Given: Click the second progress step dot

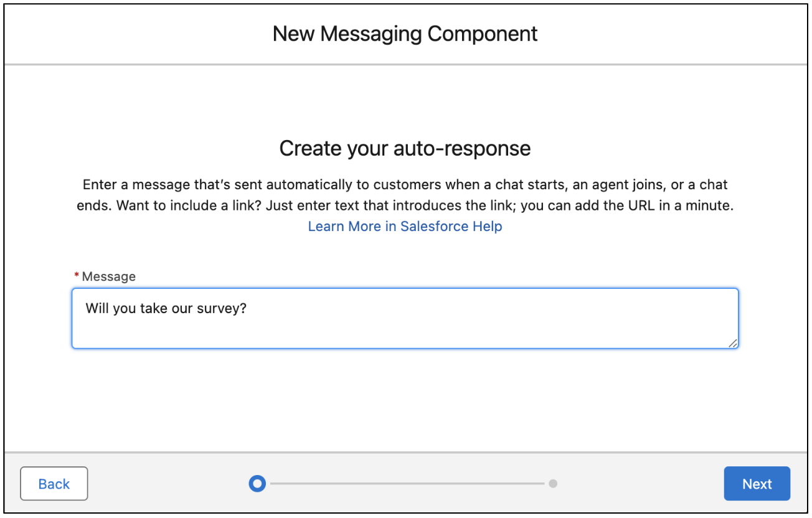Looking at the screenshot, I should [553, 483].
